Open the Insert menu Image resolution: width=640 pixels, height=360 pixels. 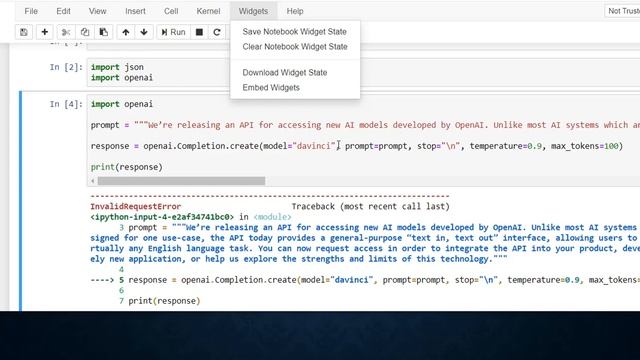pyautogui.click(x=135, y=11)
